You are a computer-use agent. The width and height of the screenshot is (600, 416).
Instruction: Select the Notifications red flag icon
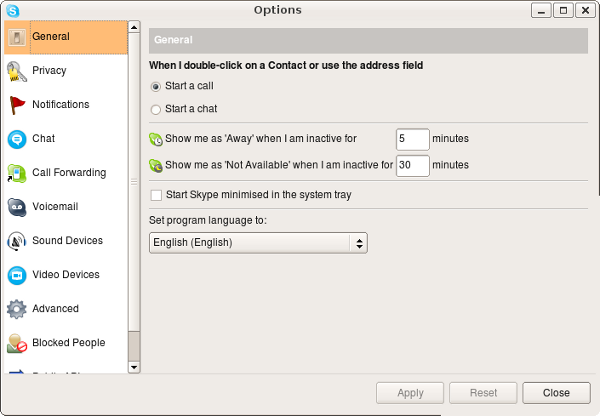coord(16,105)
